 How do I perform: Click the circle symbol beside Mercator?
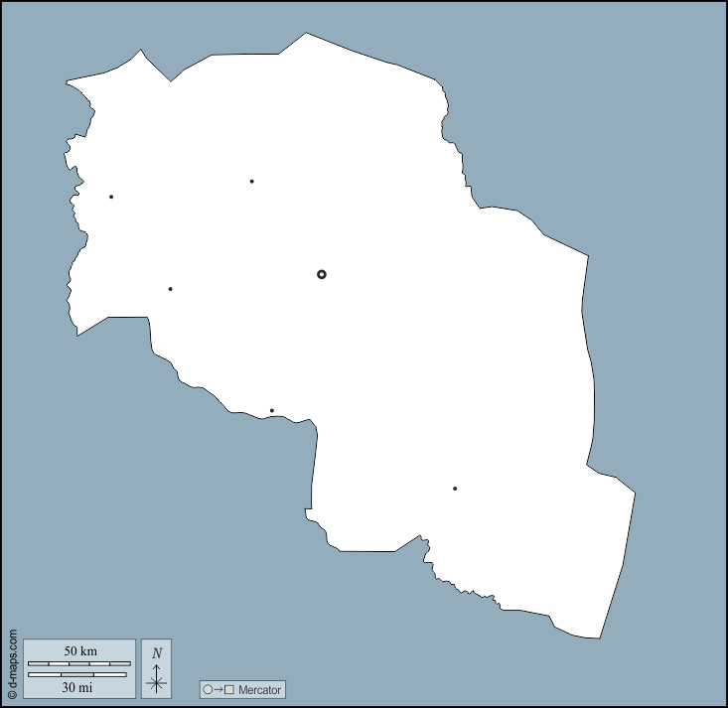(x=208, y=689)
